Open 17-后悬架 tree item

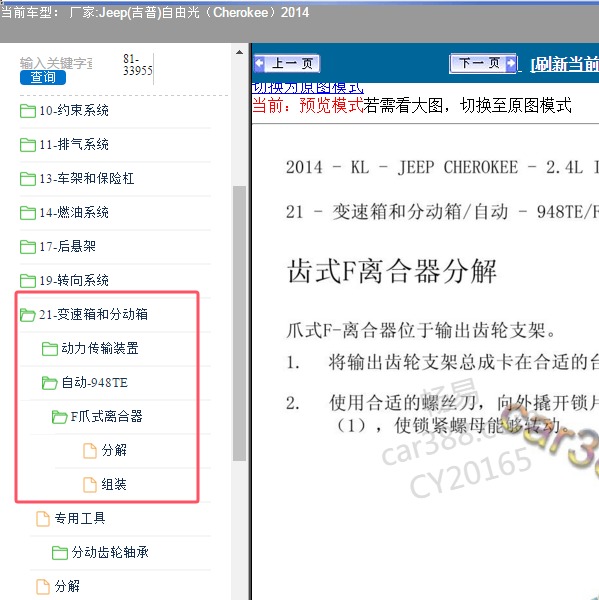[67, 247]
